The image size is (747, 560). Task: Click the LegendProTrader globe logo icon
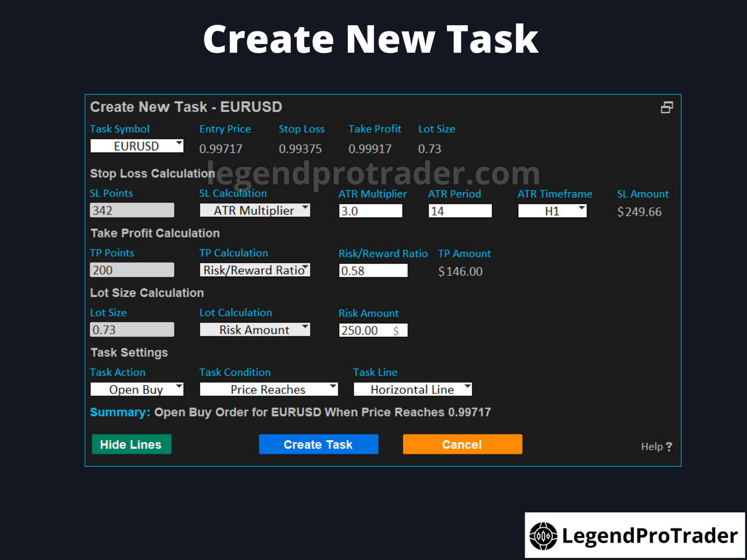click(543, 536)
